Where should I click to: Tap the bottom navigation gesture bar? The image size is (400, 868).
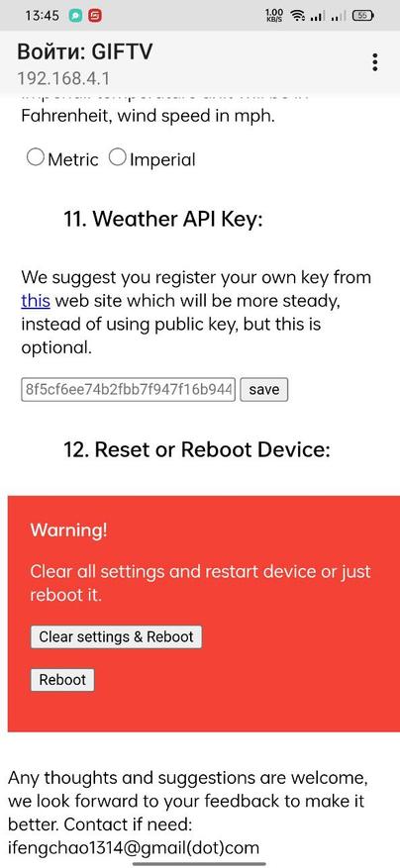coord(200,863)
